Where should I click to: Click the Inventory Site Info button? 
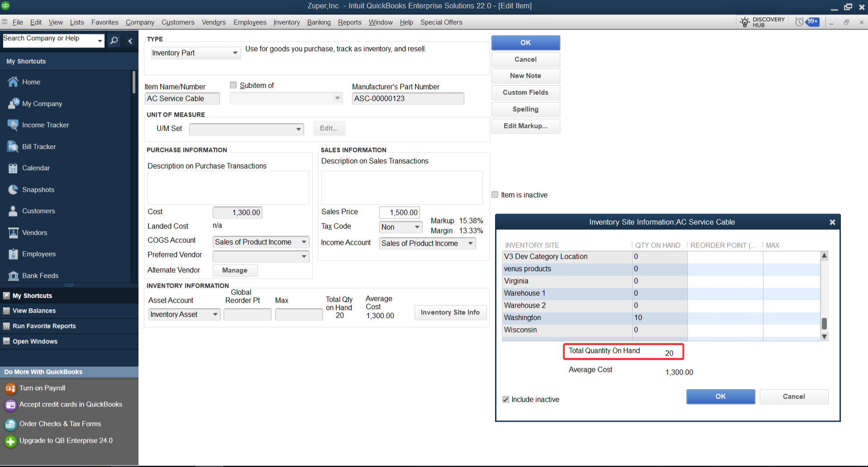click(450, 312)
